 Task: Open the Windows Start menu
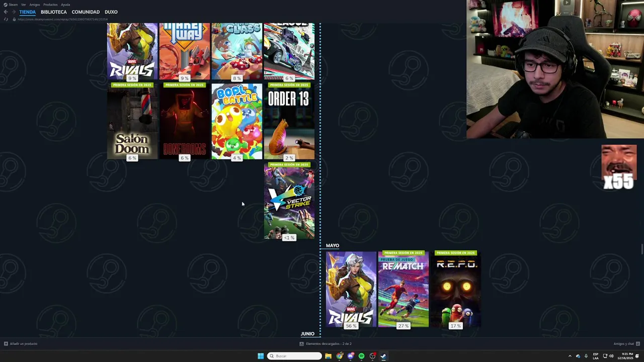click(x=261, y=356)
